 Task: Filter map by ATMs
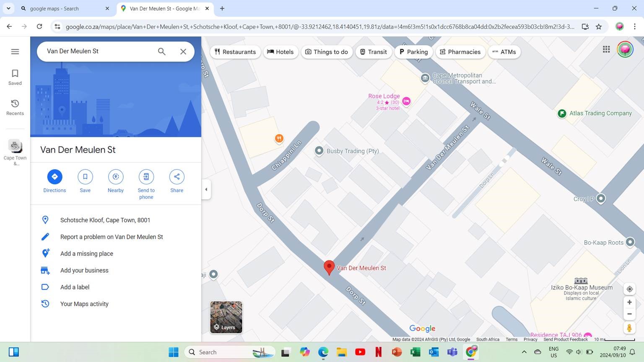point(504,52)
